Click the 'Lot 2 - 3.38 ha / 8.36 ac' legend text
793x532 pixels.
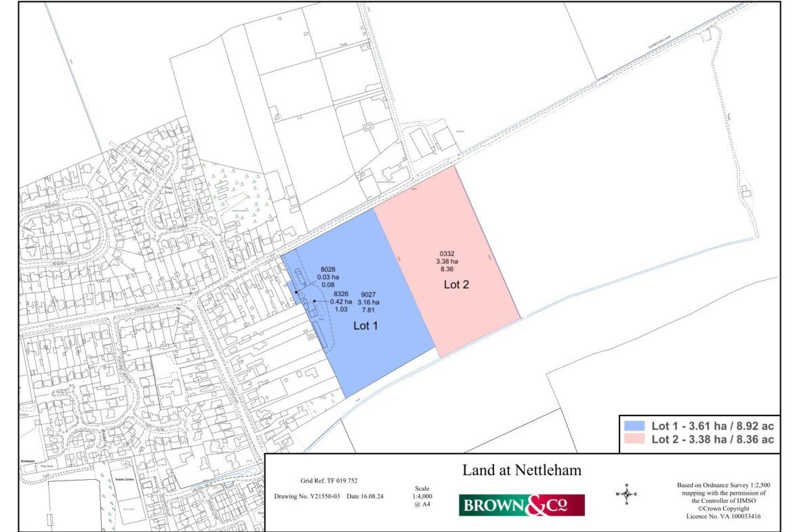712,439
